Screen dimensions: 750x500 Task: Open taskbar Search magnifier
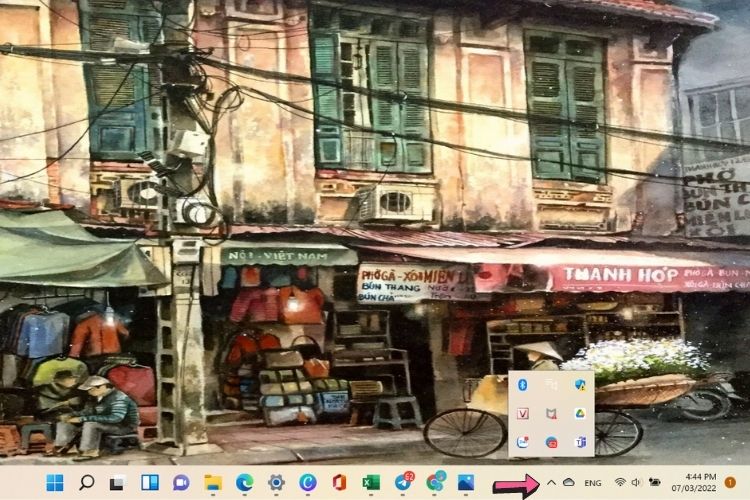pyautogui.click(x=86, y=482)
